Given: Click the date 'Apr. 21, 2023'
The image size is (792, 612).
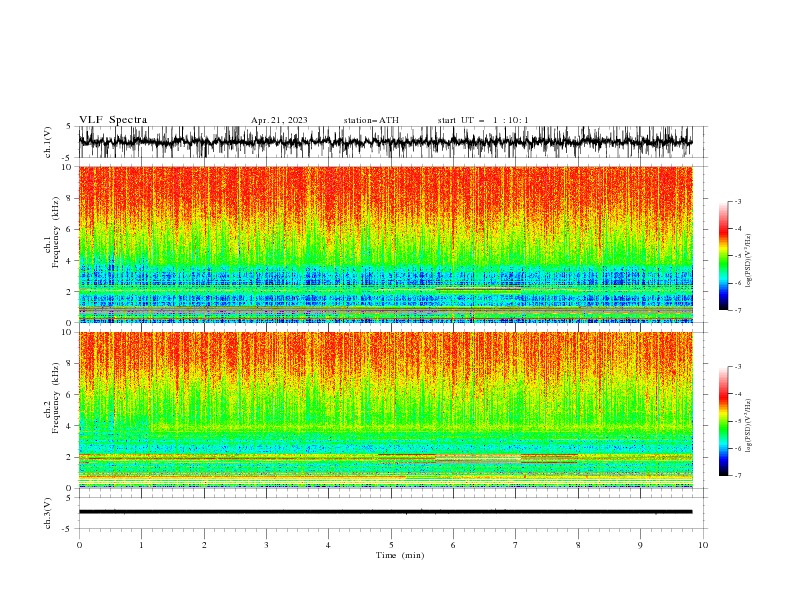Looking at the screenshot, I should tap(279, 120).
